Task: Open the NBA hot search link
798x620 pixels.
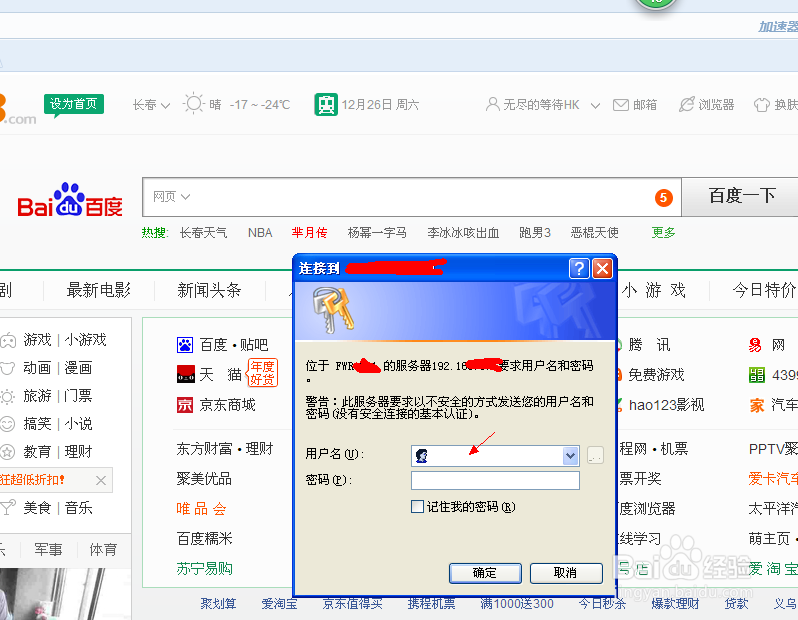Action: click(x=260, y=233)
